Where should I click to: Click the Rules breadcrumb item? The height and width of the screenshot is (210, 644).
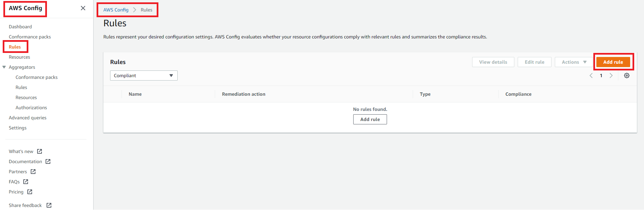pyautogui.click(x=147, y=10)
